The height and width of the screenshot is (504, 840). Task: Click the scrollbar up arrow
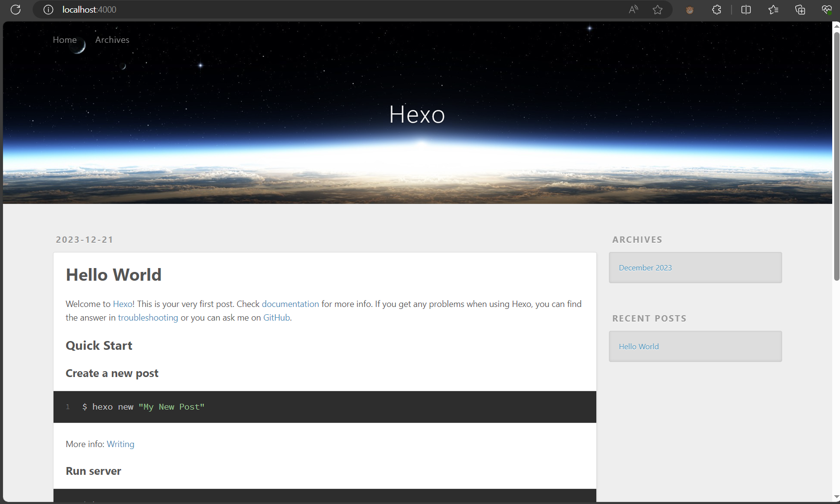coord(837,26)
